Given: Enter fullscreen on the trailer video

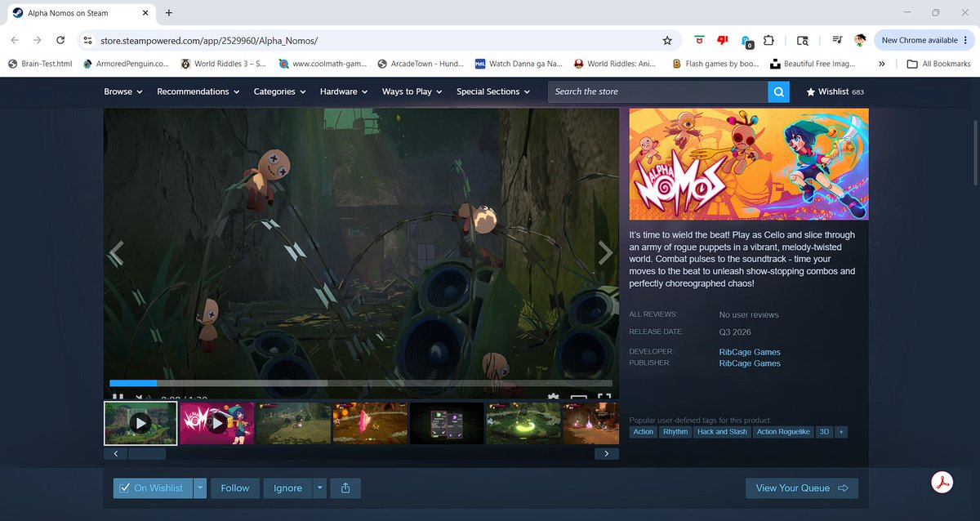Looking at the screenshot, I should point(604,399).
